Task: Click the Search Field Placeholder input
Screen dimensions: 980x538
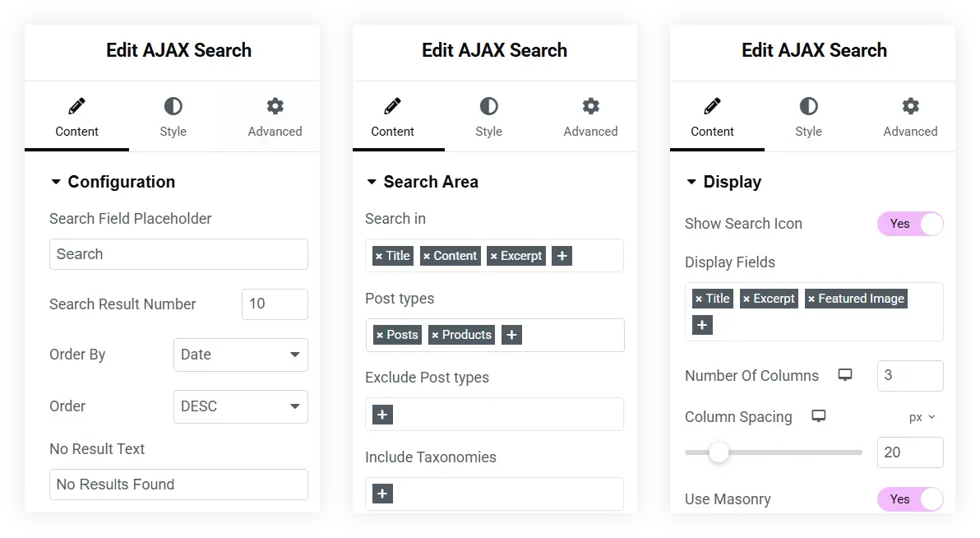Action: [x=178, y=254]
